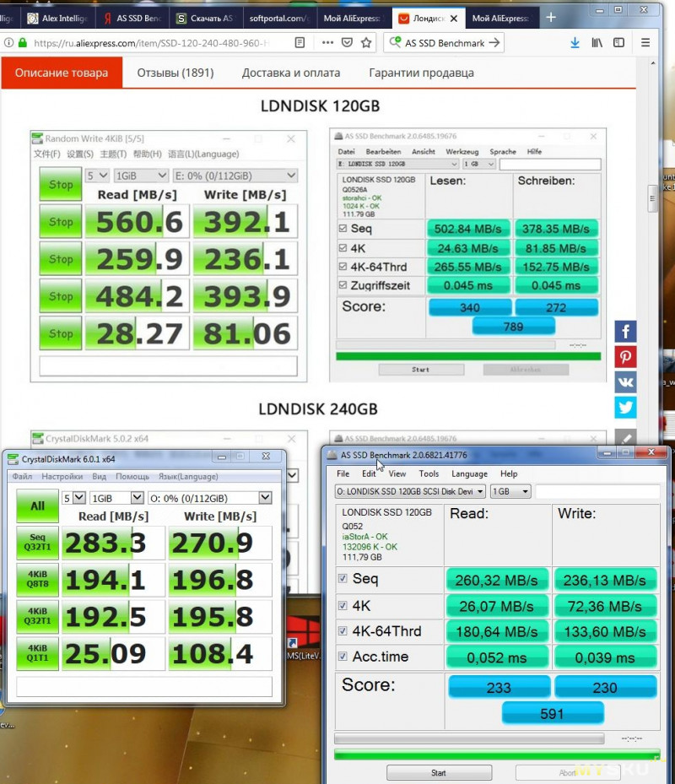Toggle Firefox reader view icon
The height and width of the screenshot is (784, 675).
pos(300,43)
